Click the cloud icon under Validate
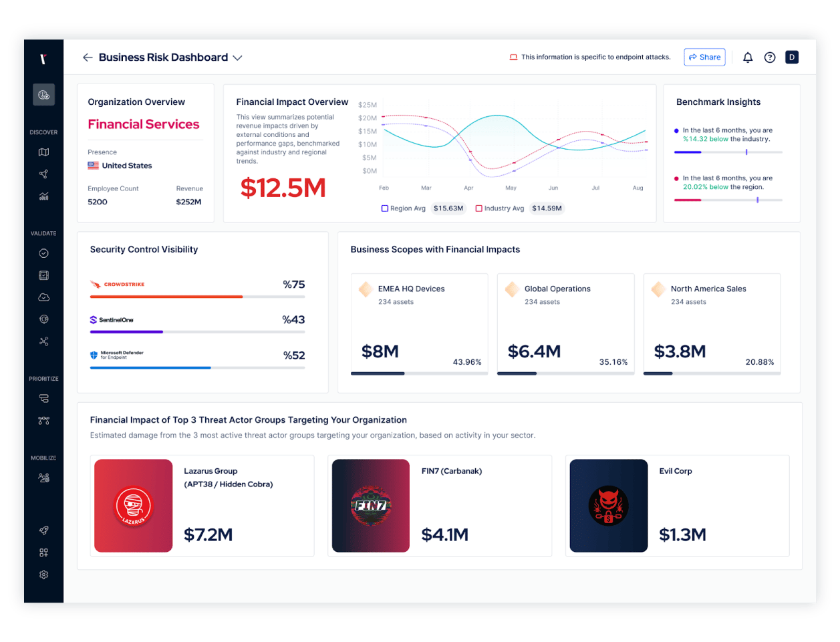The image size is (840, 642). coord(43,297)
